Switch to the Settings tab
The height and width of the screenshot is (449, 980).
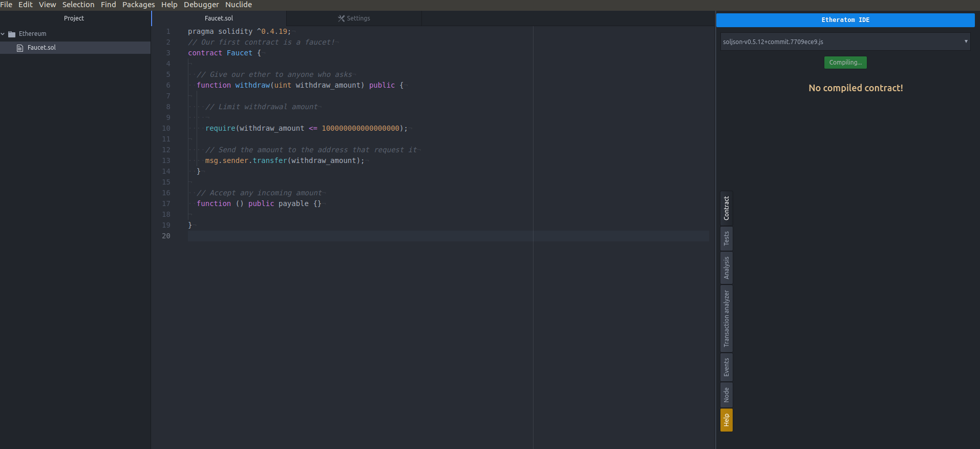tap(354, 18)
